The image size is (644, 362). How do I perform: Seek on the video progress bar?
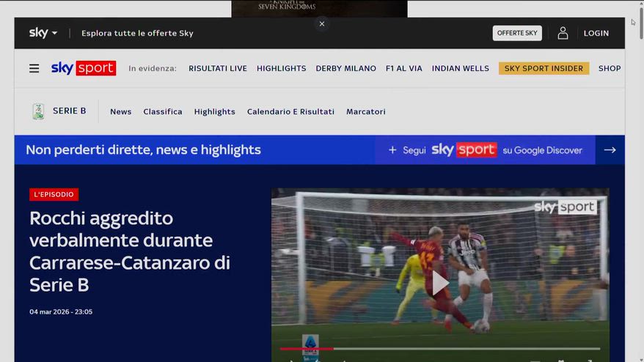click(x=440, y=349)
